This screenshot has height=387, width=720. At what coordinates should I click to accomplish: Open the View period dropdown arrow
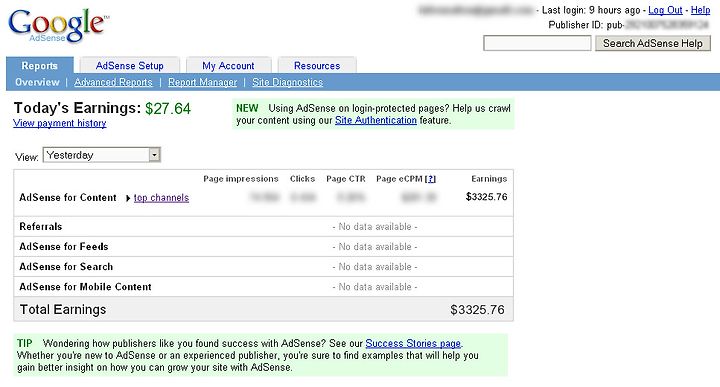[154, 155]
